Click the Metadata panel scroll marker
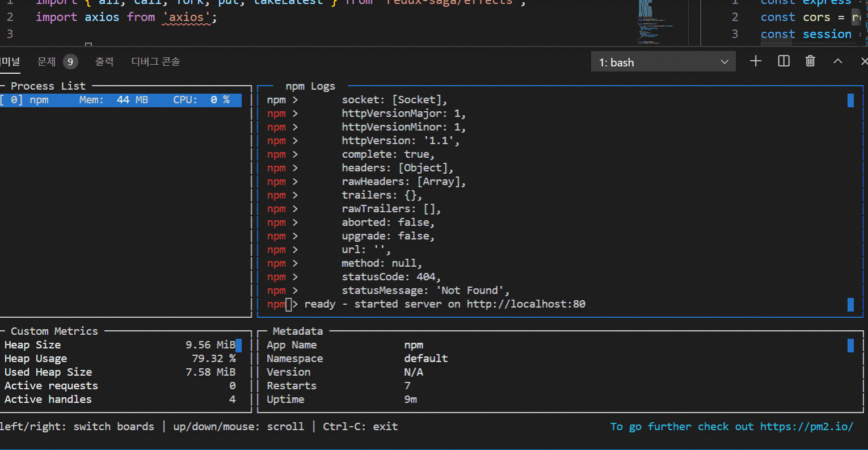 [x=850, y=345]
